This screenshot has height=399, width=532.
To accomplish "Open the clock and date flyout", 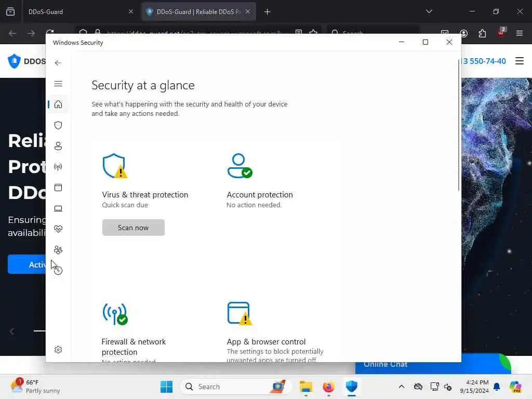I will pyautogui.click(x=474, y=387).
